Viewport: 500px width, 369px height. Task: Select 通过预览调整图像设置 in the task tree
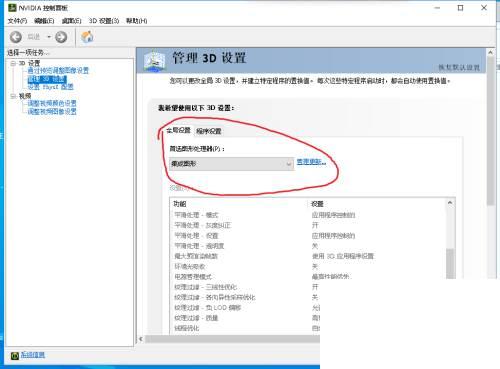(x=58, y=71)
